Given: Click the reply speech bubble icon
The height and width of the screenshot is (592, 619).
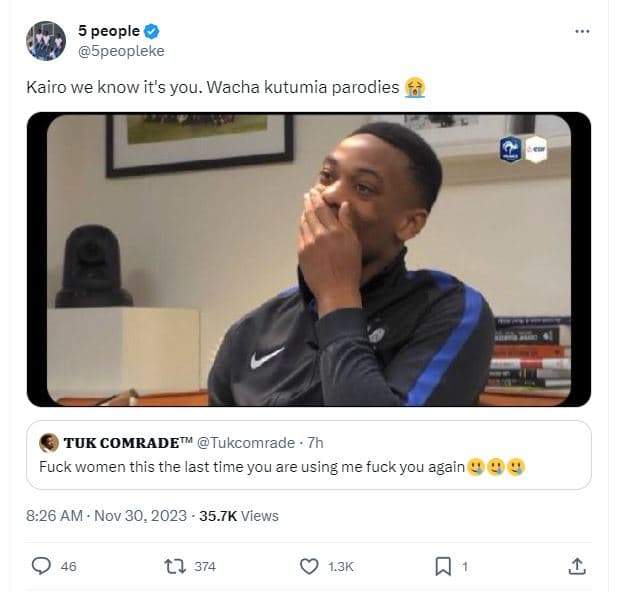Looking at the screenshot, I should (x=41, y=566).
